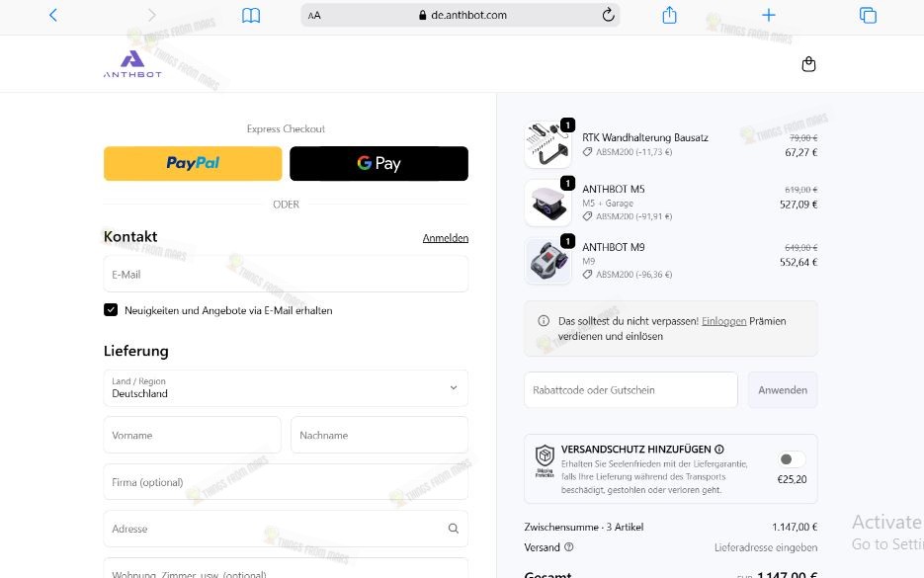Click the Anwenden discount button
Screen dimensions: 924x578
[783, 390]
